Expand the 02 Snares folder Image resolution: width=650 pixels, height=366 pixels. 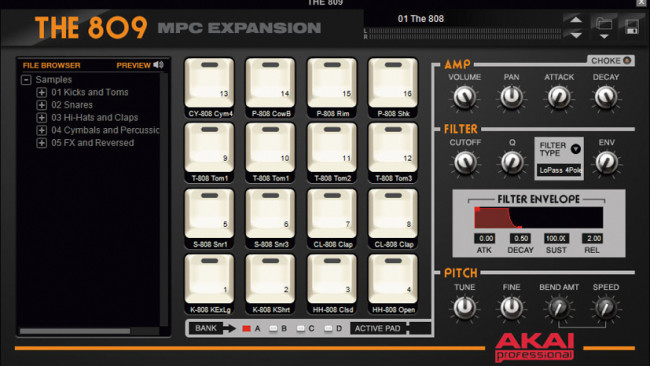pos(41,105)
